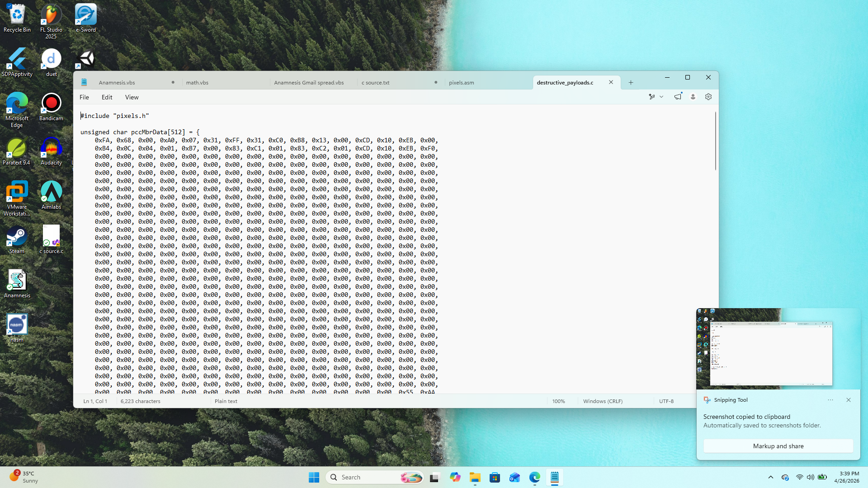Click the Markup and share button
The image size is (868, 488).
pos(778,446)
